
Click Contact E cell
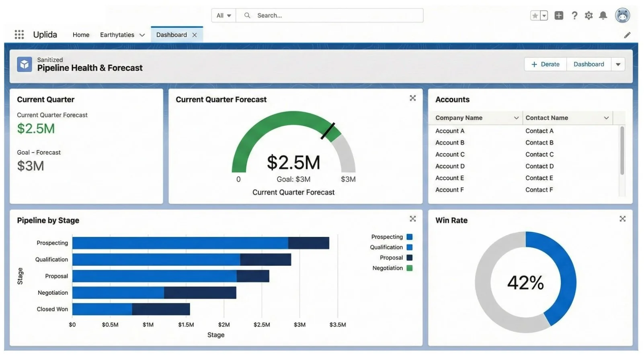(x=539, y=178)
